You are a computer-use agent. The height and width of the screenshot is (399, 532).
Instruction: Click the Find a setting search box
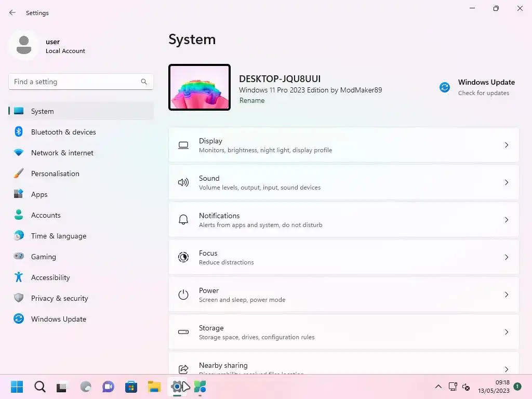pyautogui.click(x=81, y=82)
